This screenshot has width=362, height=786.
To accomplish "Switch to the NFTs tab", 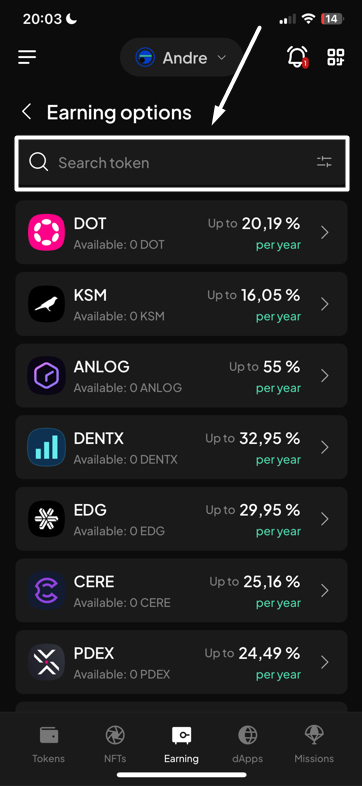I will pos(115,744).
